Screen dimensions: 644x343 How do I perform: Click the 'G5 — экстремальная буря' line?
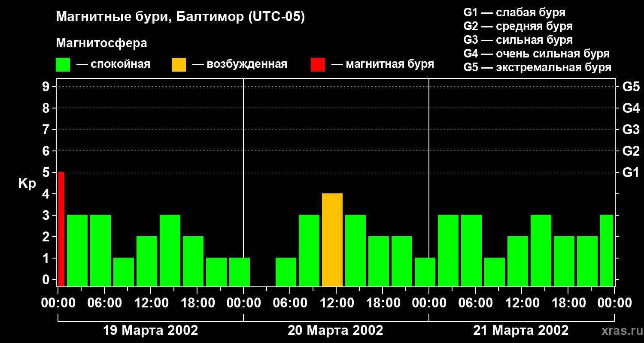point(537,67)
